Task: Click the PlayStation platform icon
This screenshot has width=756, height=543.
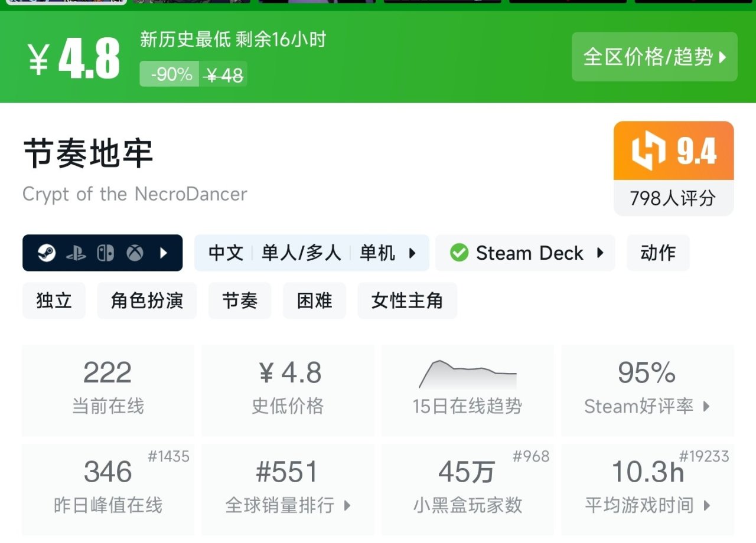Action: pos(76,253)
